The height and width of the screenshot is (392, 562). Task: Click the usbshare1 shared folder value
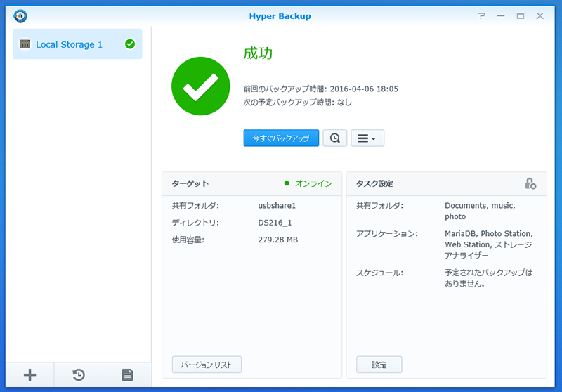[x=277, y=206]
